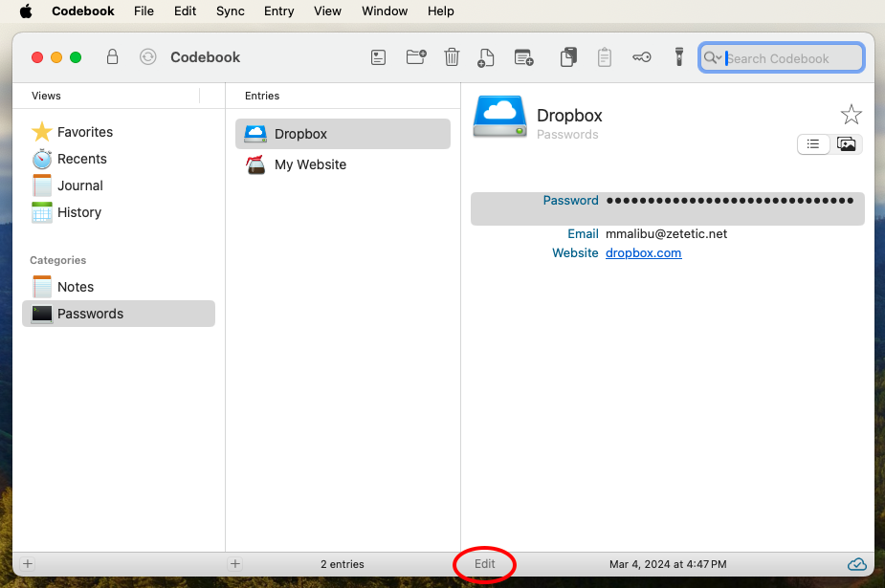Add a new category with folder-plus icon
885x588 pixels.
click(x=416, y=57)
